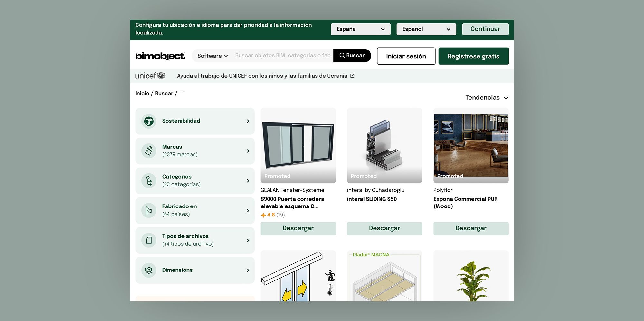This screenshot has height=321, width=644.
Task: Click Regístrese gratis button
Action: (473, 56)
